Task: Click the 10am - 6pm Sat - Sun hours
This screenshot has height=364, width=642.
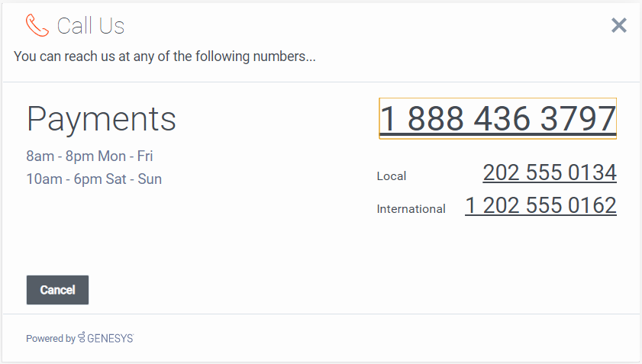Action: tap(94, 179)
